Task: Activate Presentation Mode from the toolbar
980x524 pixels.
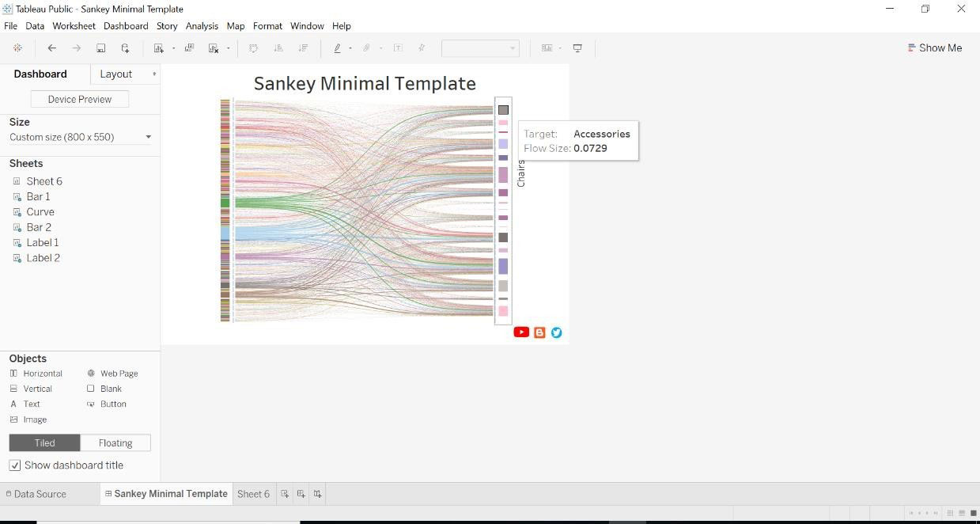Action: [577, 47]
